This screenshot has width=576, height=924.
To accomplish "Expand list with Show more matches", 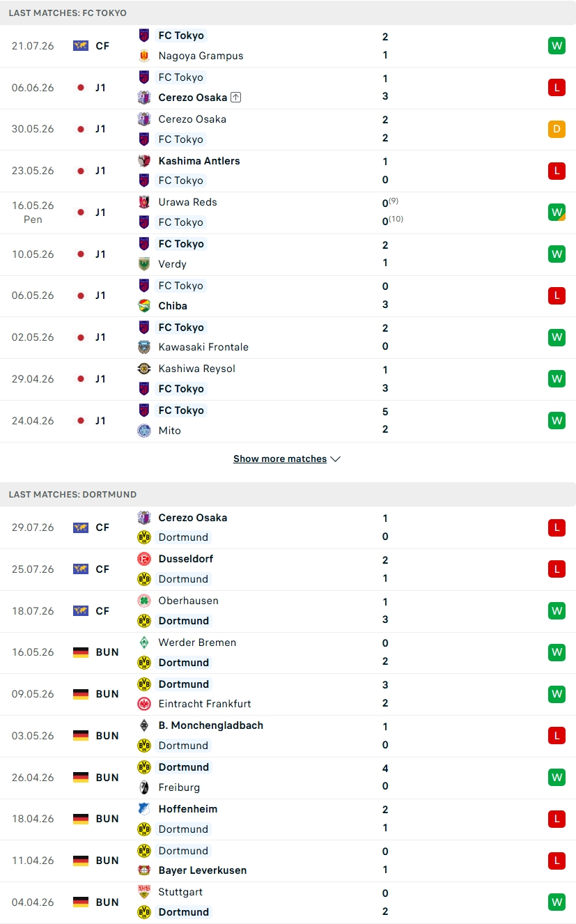I will [x=287, y=459].
